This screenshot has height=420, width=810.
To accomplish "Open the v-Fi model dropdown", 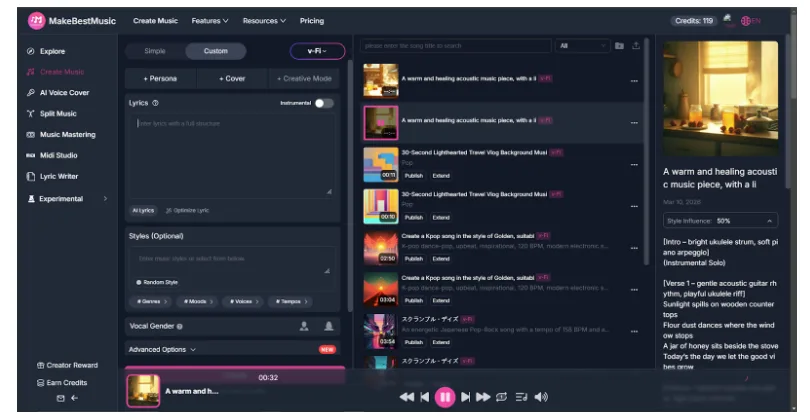I will 317,51.
